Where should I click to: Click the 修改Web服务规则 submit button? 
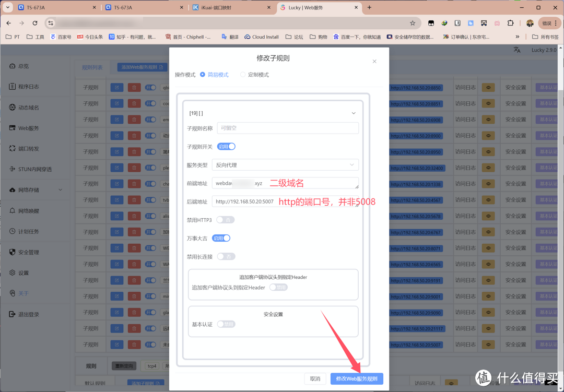357,378
